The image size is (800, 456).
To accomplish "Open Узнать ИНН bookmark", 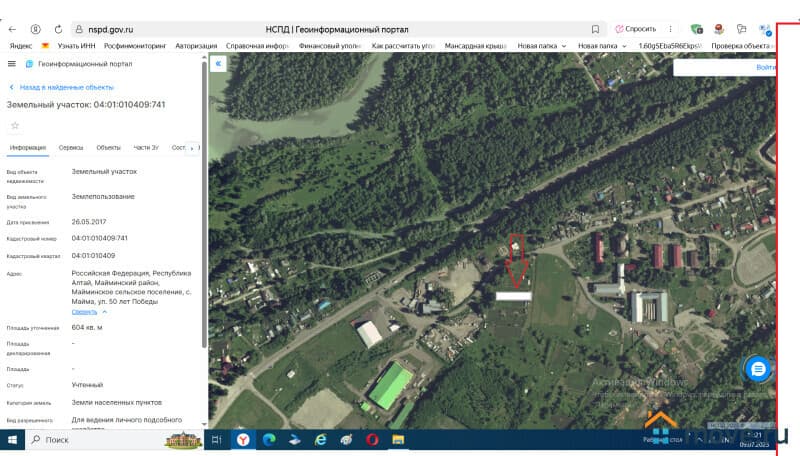I will (x=77, y=46).
